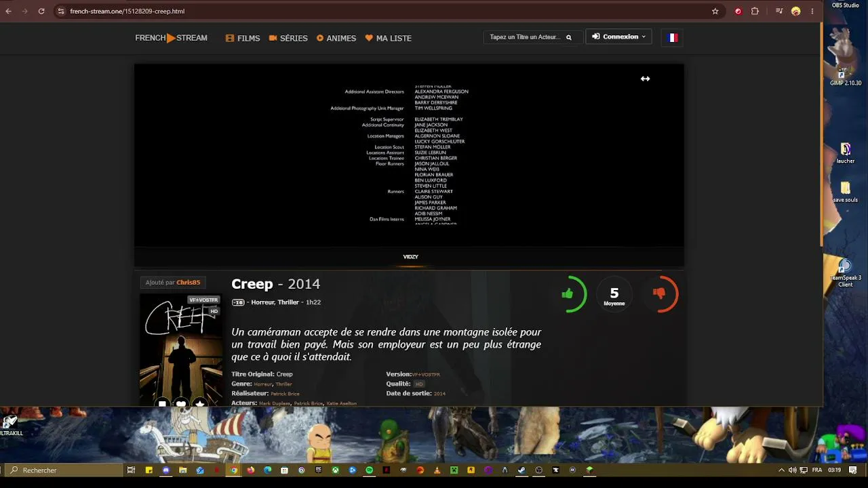Click the FRA keyboard language indicator

pos(817,470)
